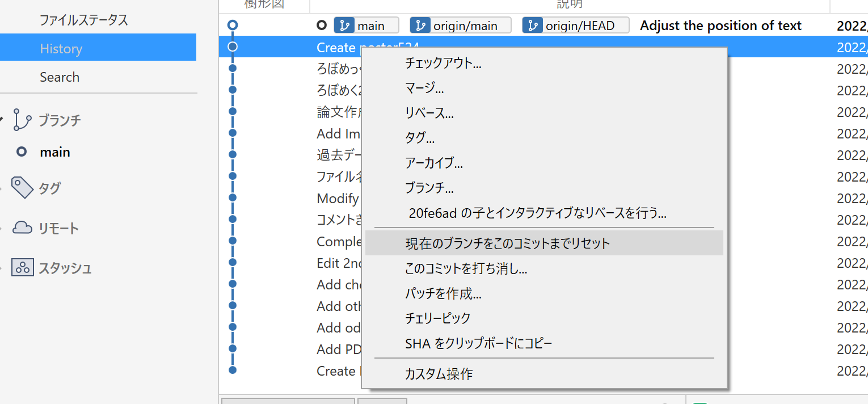Choose ブランチ... from context menu

pyautogui.click(x=545, y=188)
